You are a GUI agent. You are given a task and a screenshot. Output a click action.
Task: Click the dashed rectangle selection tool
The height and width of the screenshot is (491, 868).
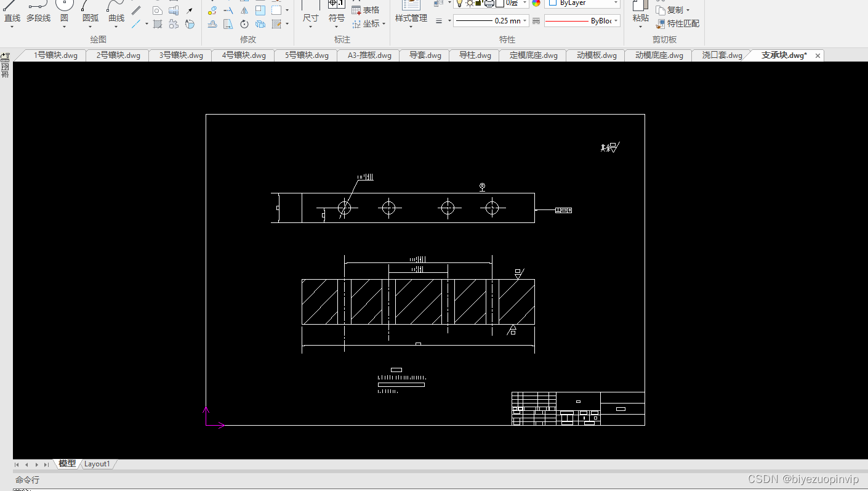[276, 10]
